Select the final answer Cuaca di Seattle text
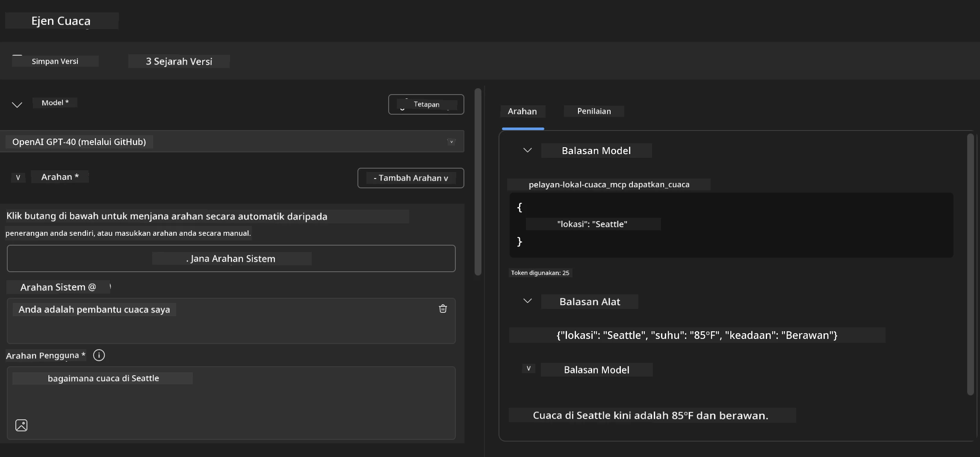 click(652, 415)
